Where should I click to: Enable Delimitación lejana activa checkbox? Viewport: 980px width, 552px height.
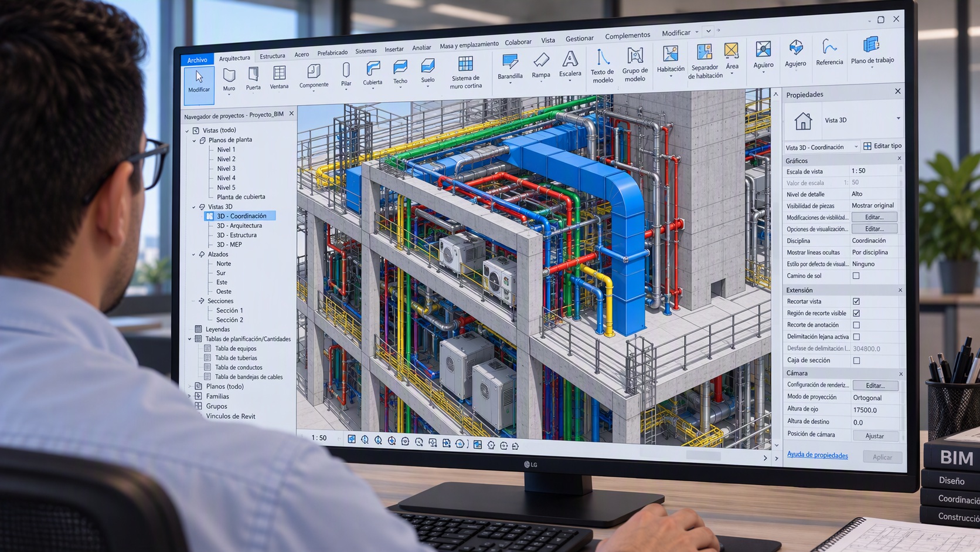(856, 337)
